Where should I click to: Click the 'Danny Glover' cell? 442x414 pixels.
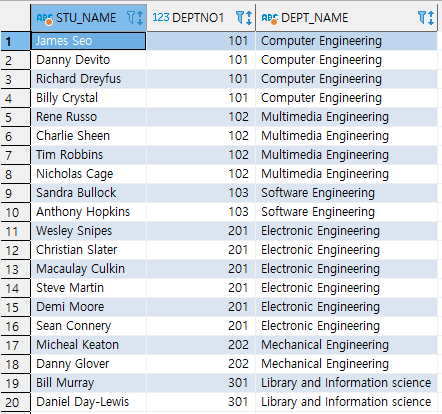(88, 364)
